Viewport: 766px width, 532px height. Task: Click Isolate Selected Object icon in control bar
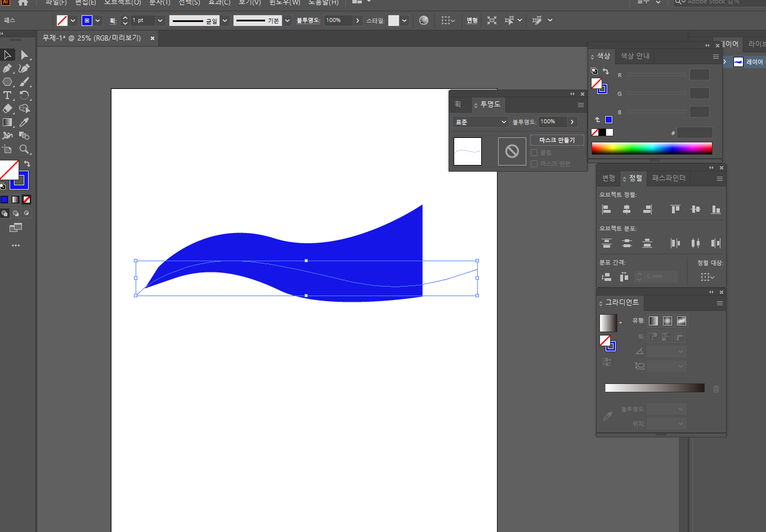[x=492, y=20]
